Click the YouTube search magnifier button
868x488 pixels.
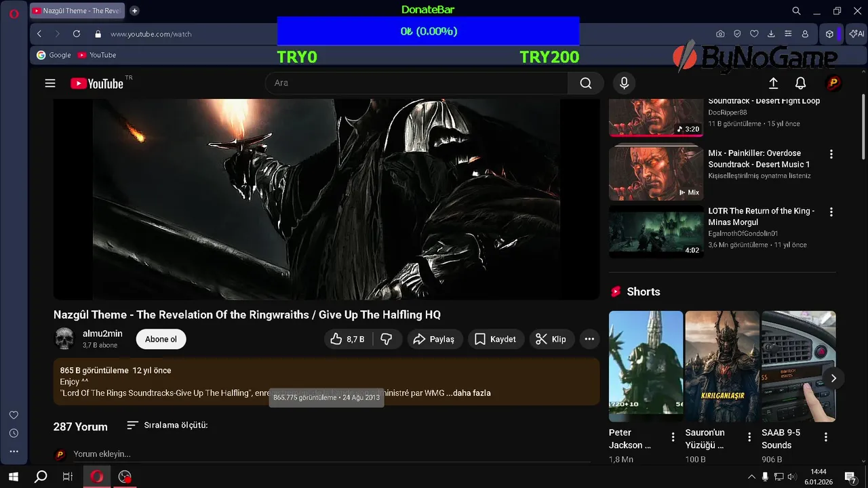tap(586, 83)
